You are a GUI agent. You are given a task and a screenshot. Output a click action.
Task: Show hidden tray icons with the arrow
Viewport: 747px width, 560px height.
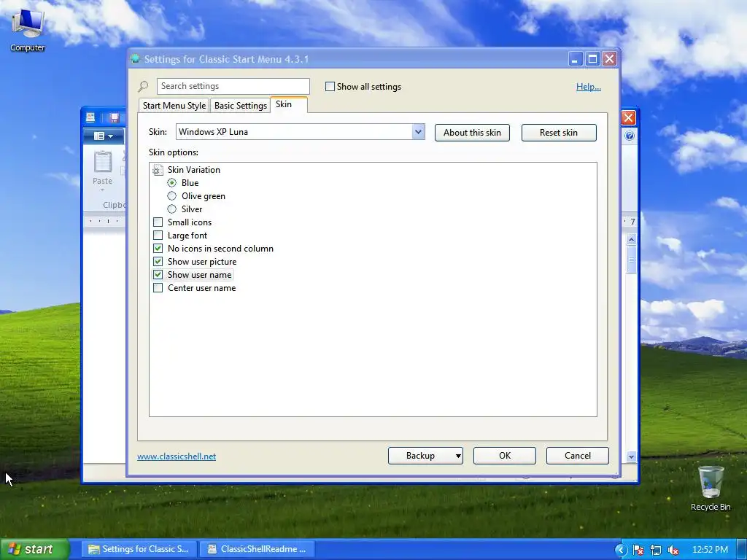[620, 550]
